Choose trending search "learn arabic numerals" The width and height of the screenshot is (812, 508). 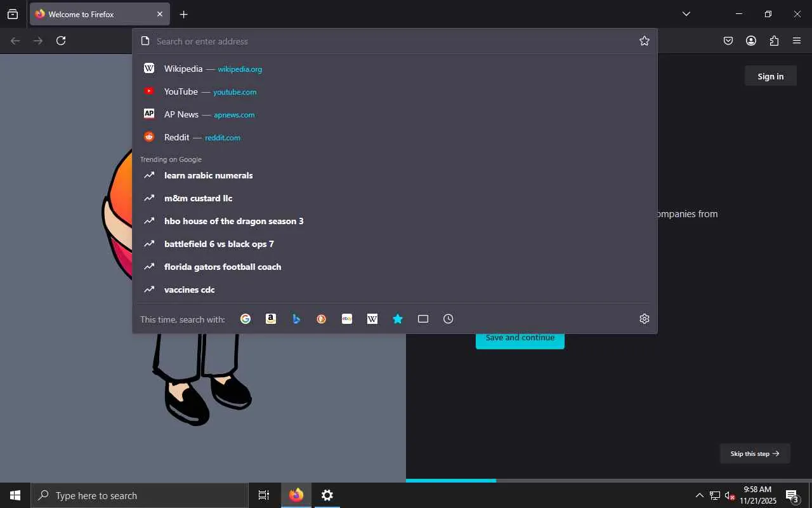coord(395,175)
